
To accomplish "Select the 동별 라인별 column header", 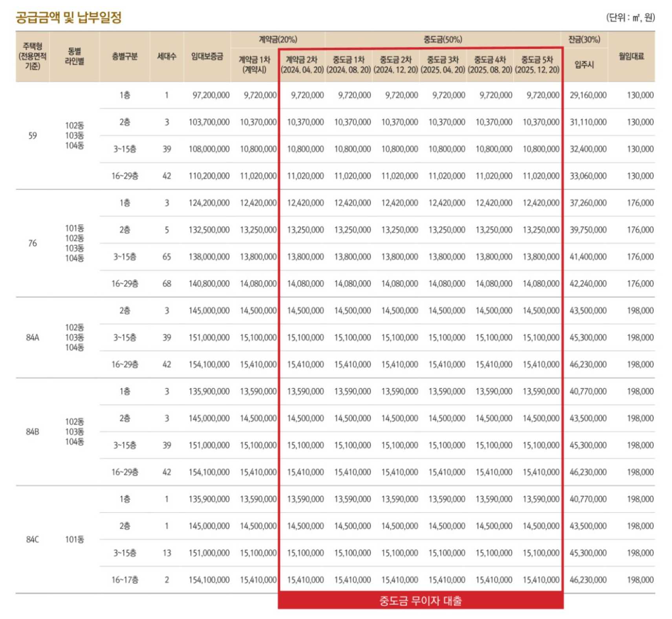I will coord(74,57).
